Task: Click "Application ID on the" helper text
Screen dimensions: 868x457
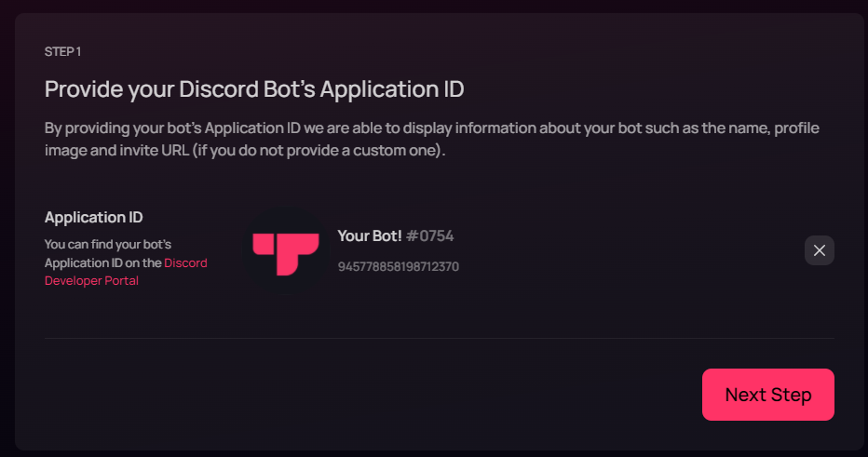Action: [102, 263]
